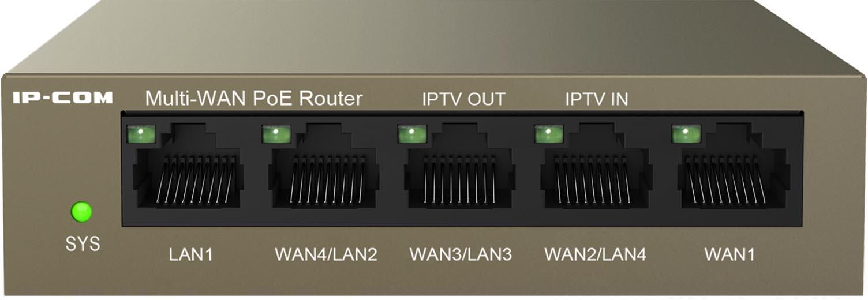868x300 pixels.
Task: Click the IPTV OUT label
Action: pyautogui.click(x=463, y=99)
